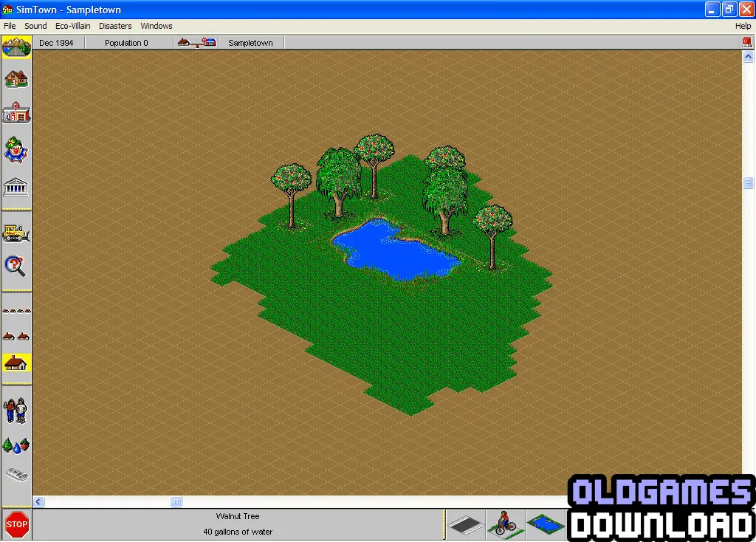Click the vertical scrollbar thumb
Image resolution: width=756 pixels, height=542 pixels.
[x=749, y=182]
